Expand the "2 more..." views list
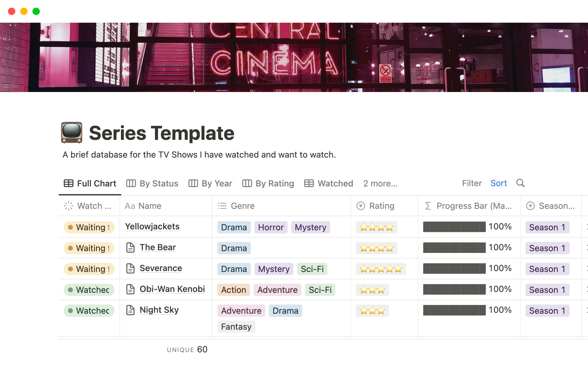The image size is (588, 368). [x=380, y=183]
